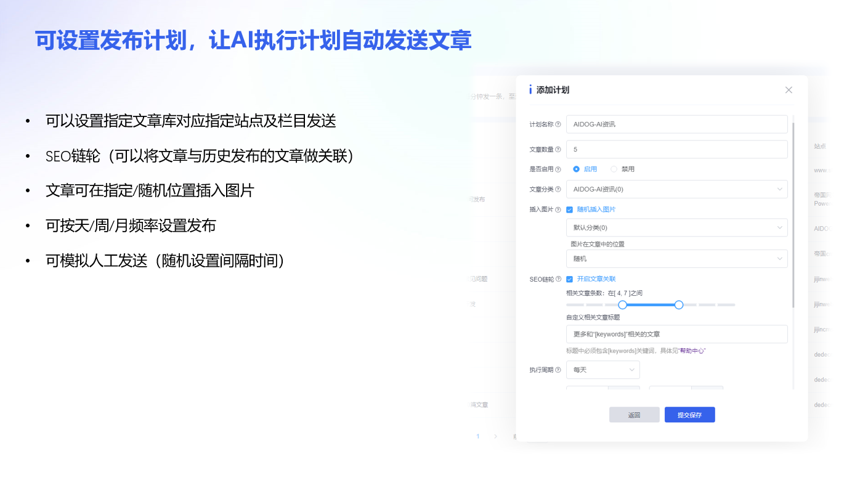Viewport: 868px width, 488px height.
Task: Expand the 默认分类(0) image category dropdown
Action: click(676, 228)
